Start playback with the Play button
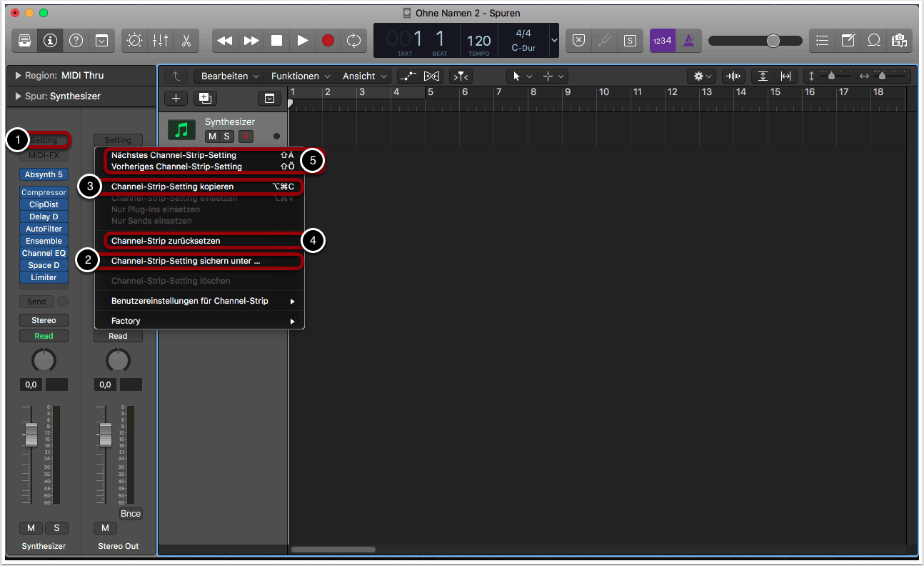Image resolution: width=924 pixels, height=566 pixels. pos(302,41)
